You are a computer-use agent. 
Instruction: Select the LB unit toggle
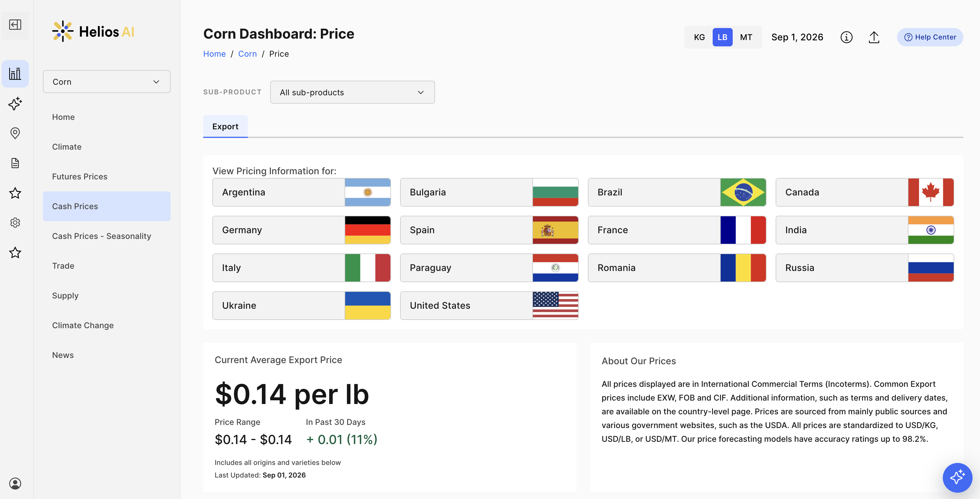[722, 37]
